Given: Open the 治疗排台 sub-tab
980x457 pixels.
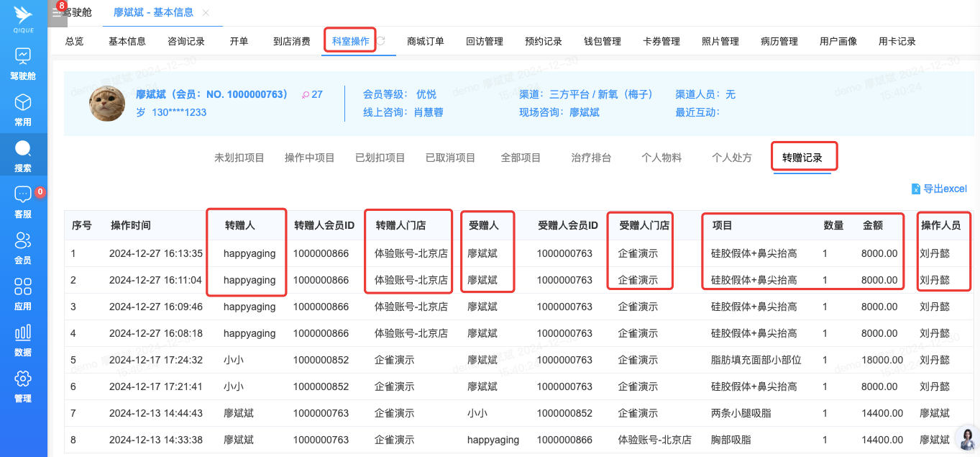Looking at the screenshot, I should pyautogui.click(x=591, y=158).
